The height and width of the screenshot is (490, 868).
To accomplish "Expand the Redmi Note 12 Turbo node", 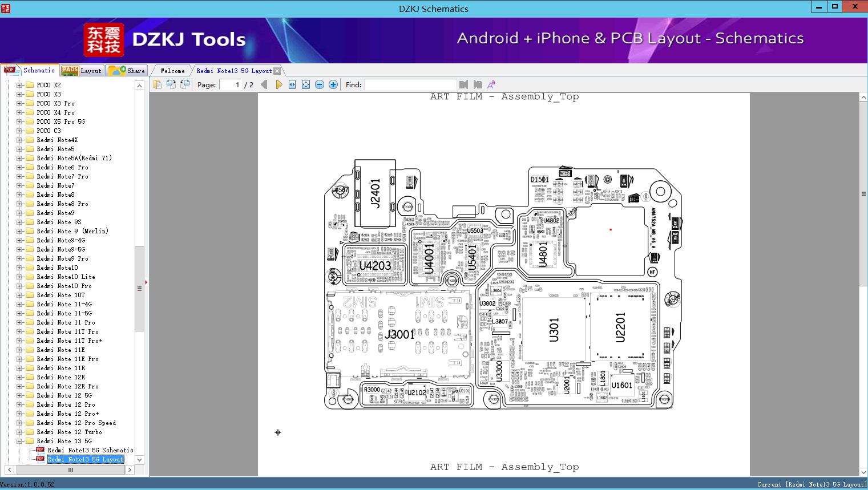I will tap(19, 432).
